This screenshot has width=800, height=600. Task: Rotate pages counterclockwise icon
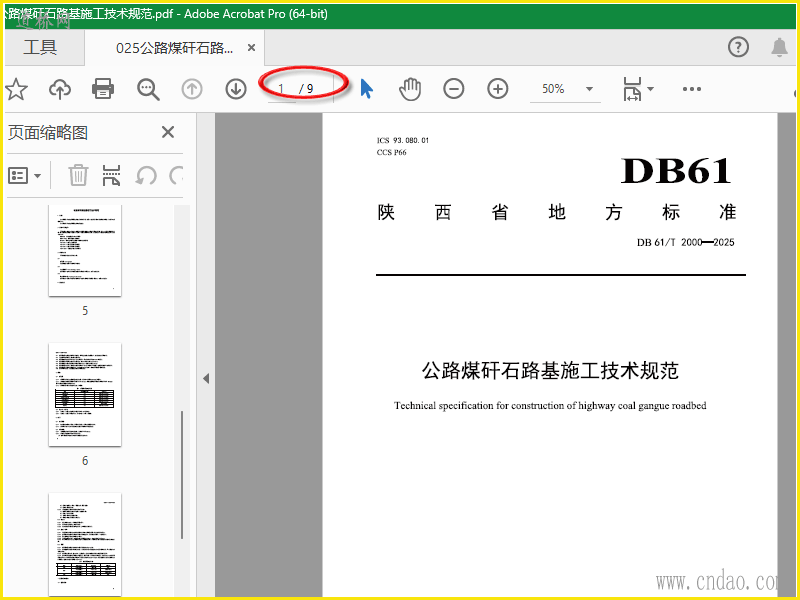146,176
